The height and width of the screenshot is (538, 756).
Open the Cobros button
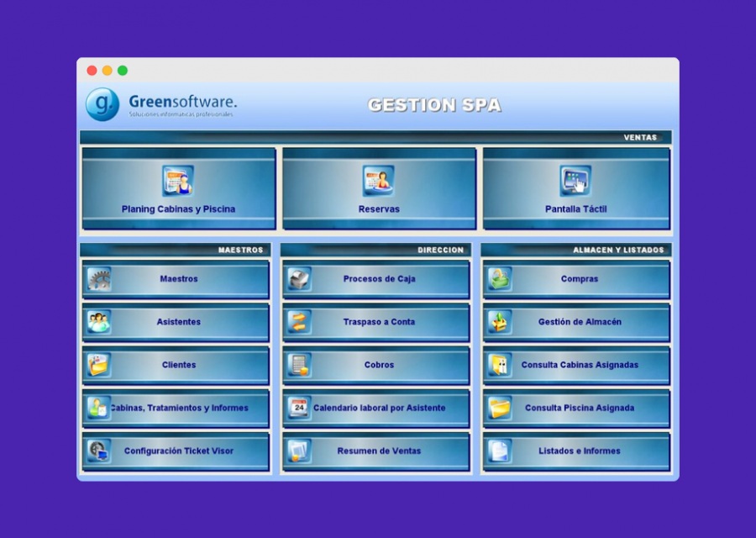(x=376, y=366)
